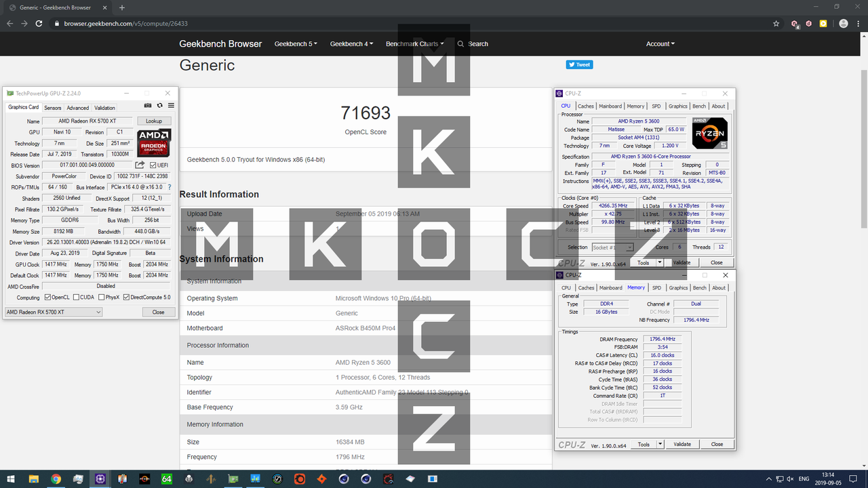Screen dimensions: 868x488
Task: Click Validate in the CPU-Z Memory window
Action: coord(682,445)
